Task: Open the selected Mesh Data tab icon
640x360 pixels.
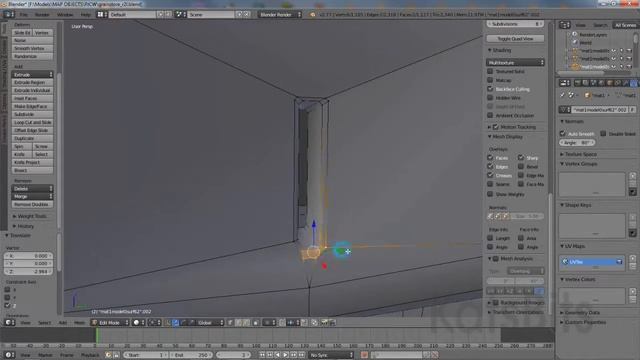Action: pyautogui.click(x=633, y=83)
